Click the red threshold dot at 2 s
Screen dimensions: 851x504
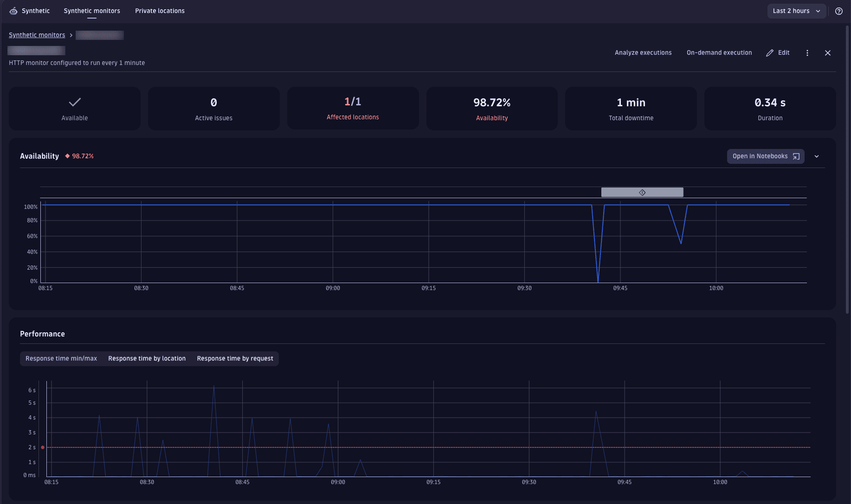[x=43, y=447]
